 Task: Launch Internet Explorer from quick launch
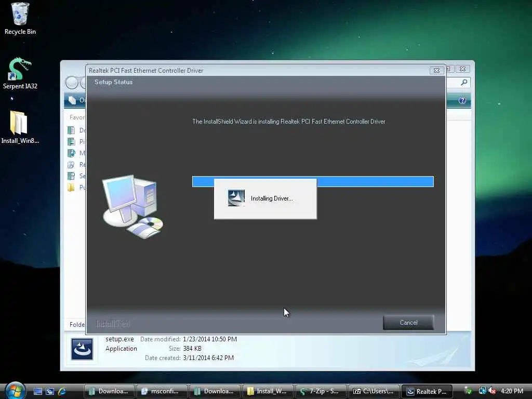pyautogui.click(x=62, y=391)
